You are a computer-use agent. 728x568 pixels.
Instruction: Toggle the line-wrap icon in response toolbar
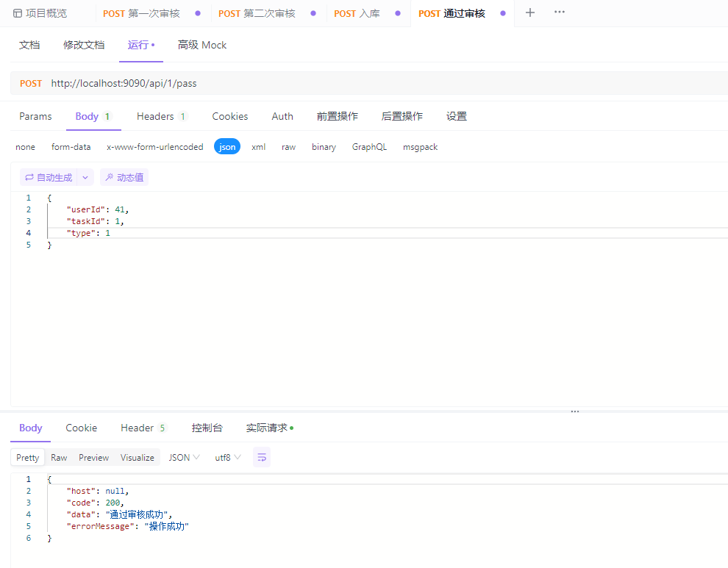[262, 456]
